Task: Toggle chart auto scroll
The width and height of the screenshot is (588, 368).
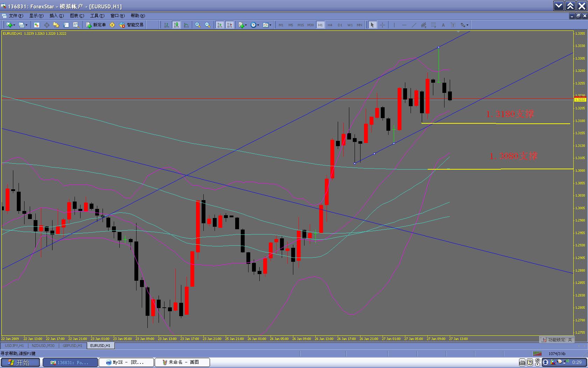Action: point(220,25)
